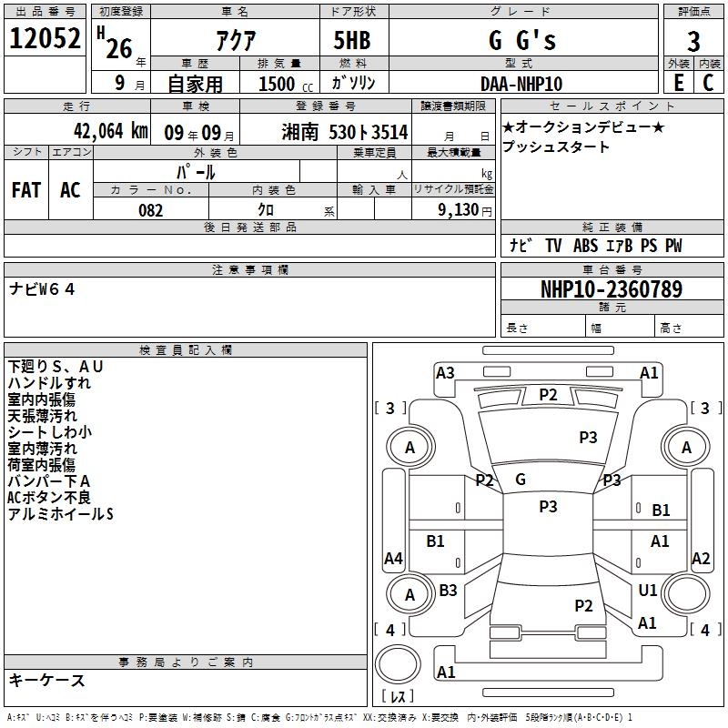Click overall evaluation score 3
Viewport: 728px width, 728px height.
(x=693, y=41)
